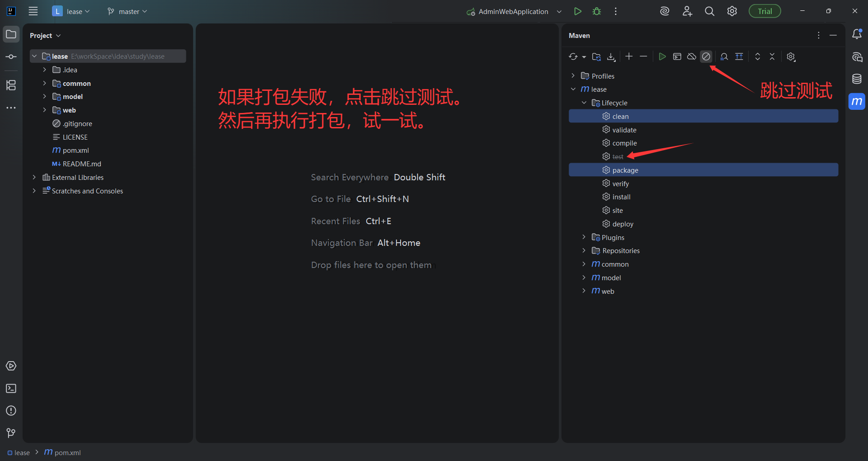The width and height of the screenshot is (868, 461).
Task: Run Maven build with green play icon
Action: coord(662,56)
